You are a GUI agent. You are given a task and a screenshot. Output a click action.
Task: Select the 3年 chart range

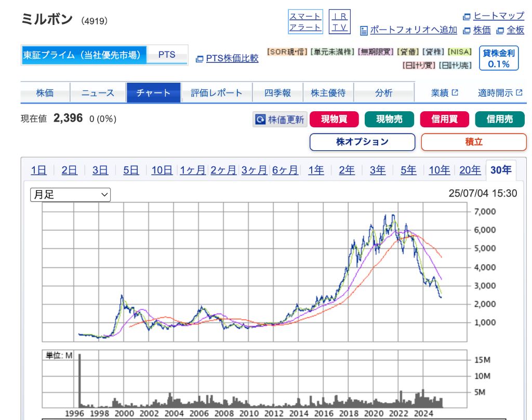378,170
